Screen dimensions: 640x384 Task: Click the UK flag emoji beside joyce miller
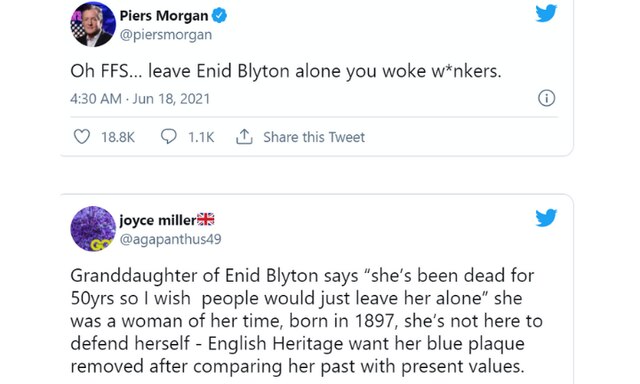[x=206, y=220]
